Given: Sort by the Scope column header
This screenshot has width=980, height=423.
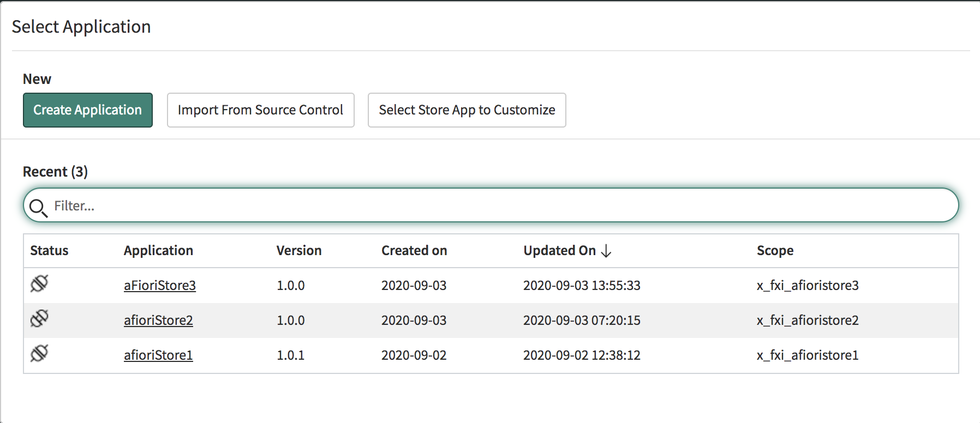Looking at the screenshot, I should point(775,251).
